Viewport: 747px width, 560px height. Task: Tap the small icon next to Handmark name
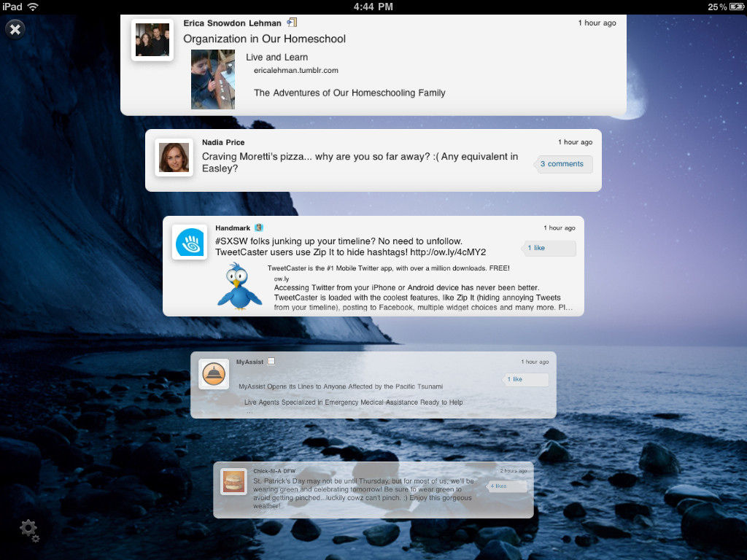click(259, 227)
